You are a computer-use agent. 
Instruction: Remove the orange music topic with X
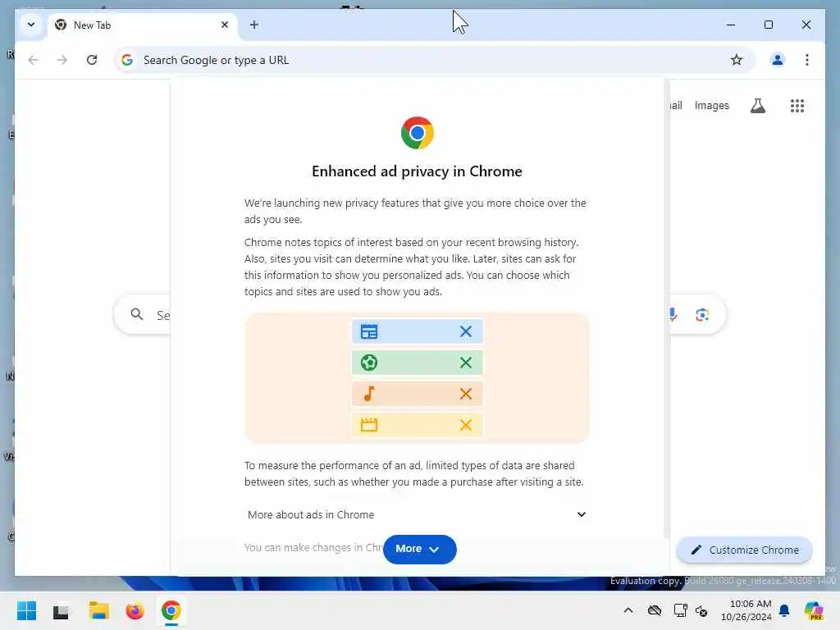coord(466,394)
